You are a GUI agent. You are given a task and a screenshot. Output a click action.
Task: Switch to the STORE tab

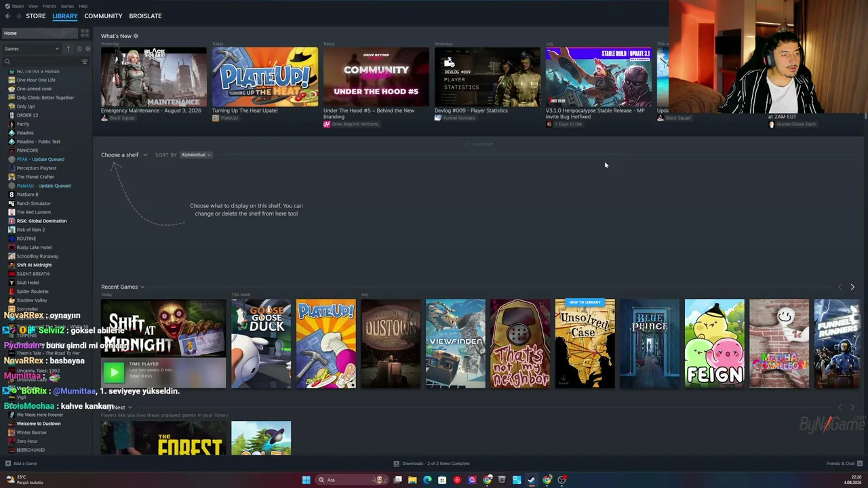(x=36, y=16)
